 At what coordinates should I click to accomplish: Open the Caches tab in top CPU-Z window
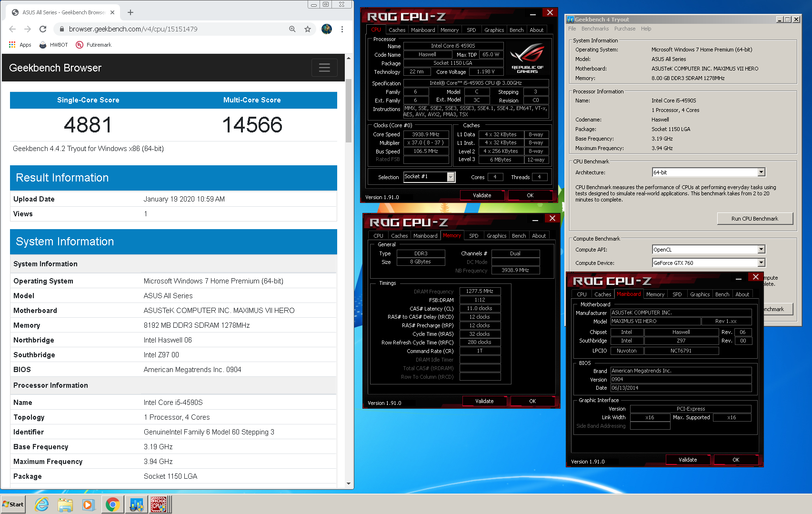click(x=397, y=30)
